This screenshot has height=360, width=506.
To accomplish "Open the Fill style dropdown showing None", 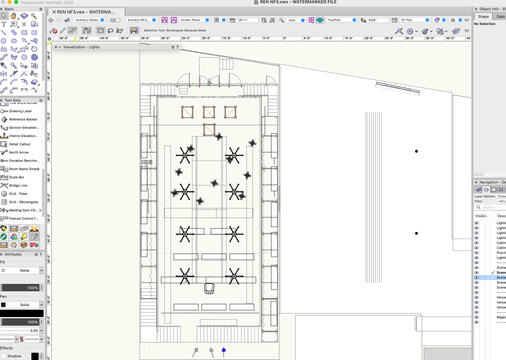I will coord(22,270).
